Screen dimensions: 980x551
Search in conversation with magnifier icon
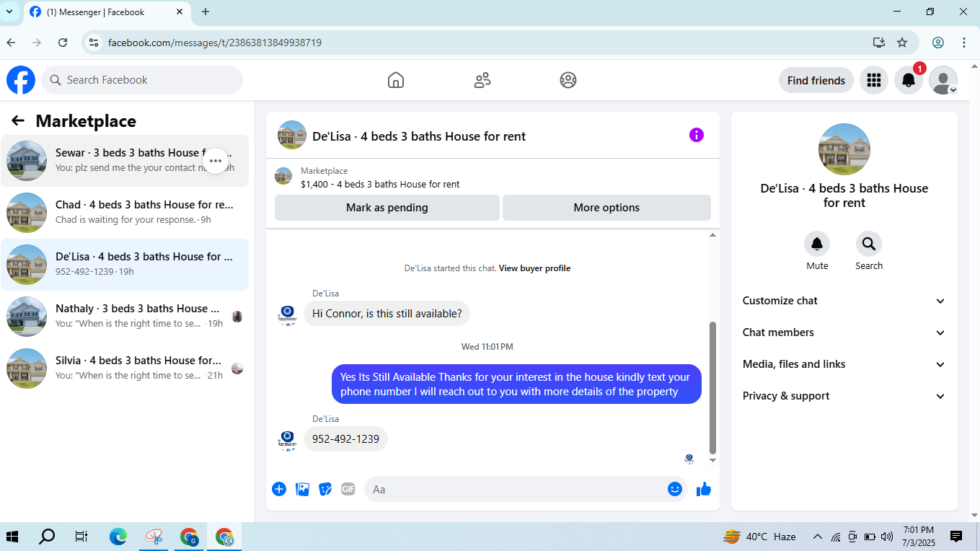pos(869,244)
